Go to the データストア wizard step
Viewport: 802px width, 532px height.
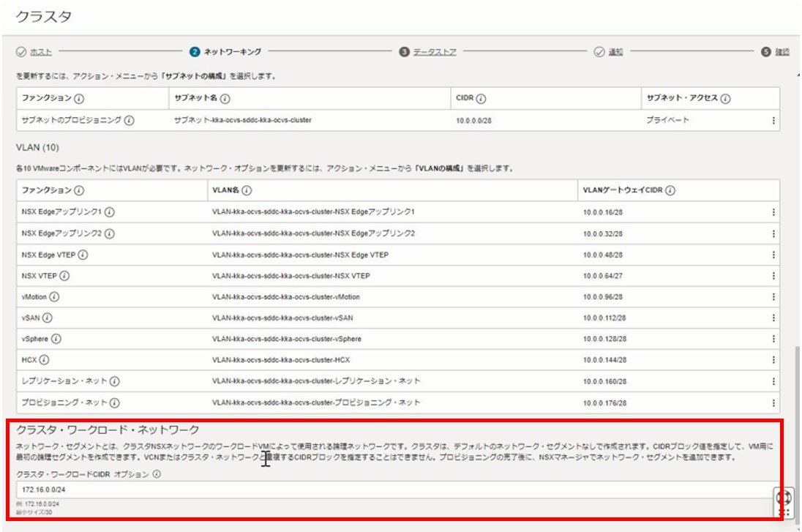coord(434,52)
